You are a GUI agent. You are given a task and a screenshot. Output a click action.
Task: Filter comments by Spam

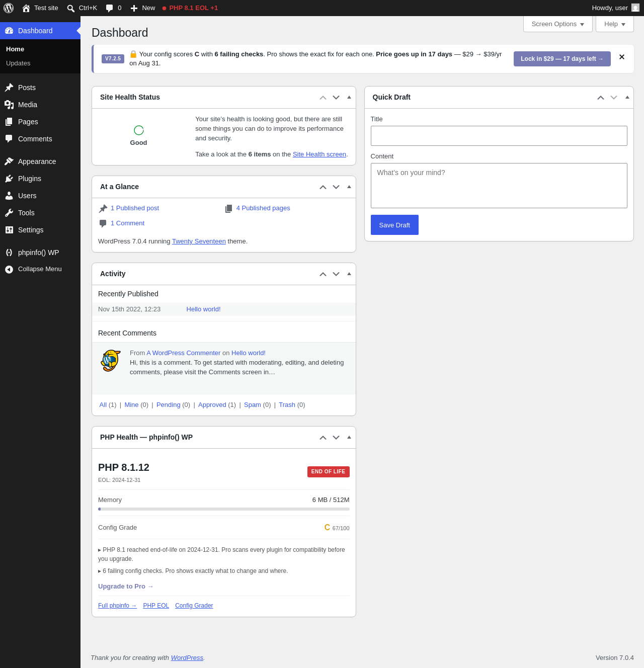coord(253,405)
